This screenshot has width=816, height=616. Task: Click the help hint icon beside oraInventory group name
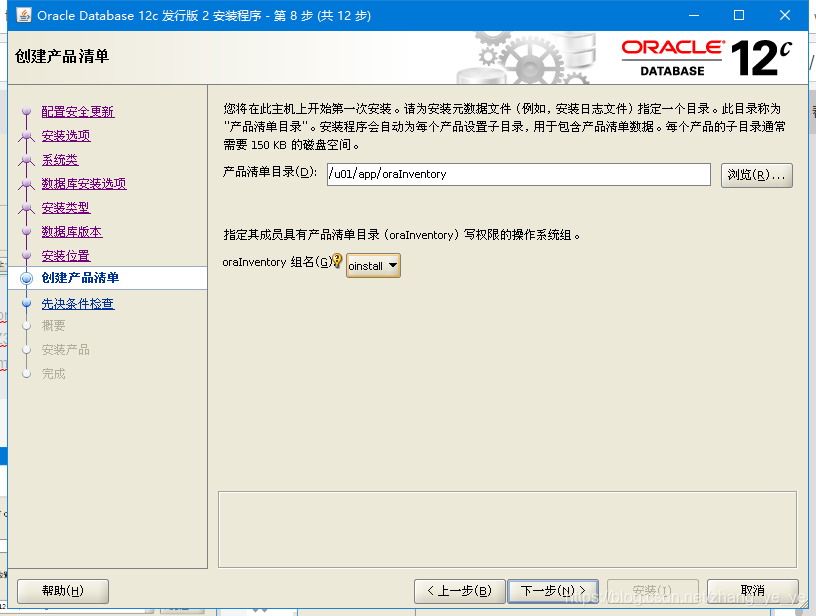point(337,260)
